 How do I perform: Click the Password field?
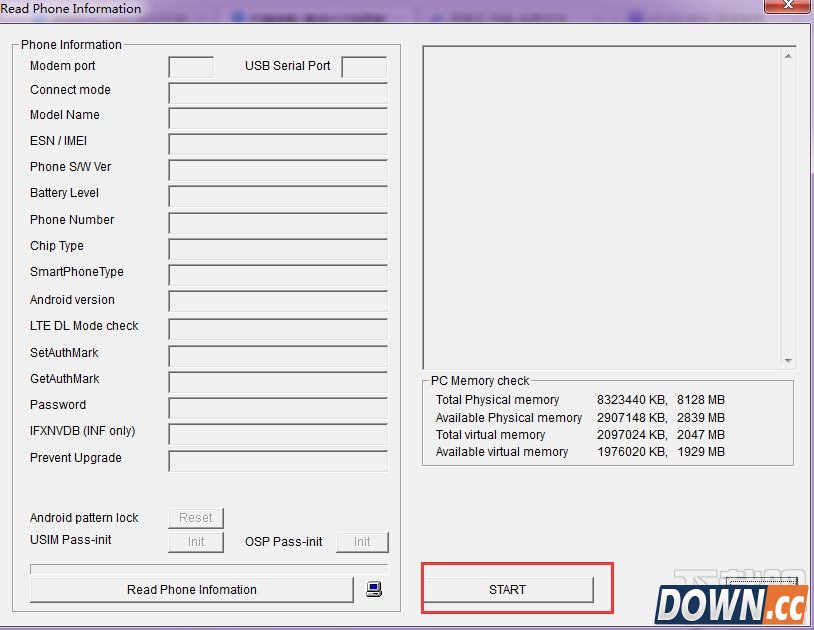[x=278, y=408]
